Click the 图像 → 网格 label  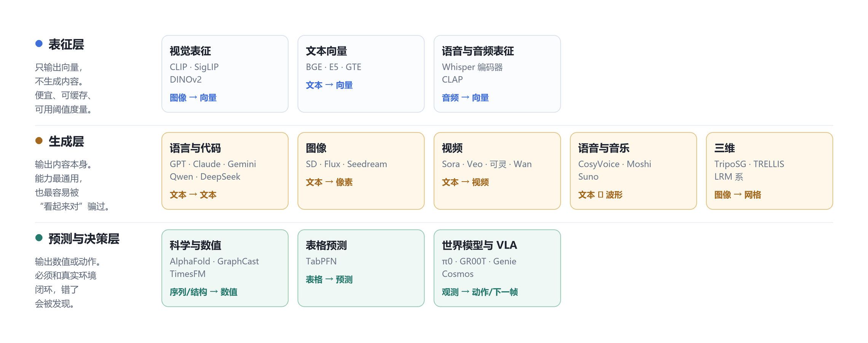pyautogui.click(x=737, y=195)
